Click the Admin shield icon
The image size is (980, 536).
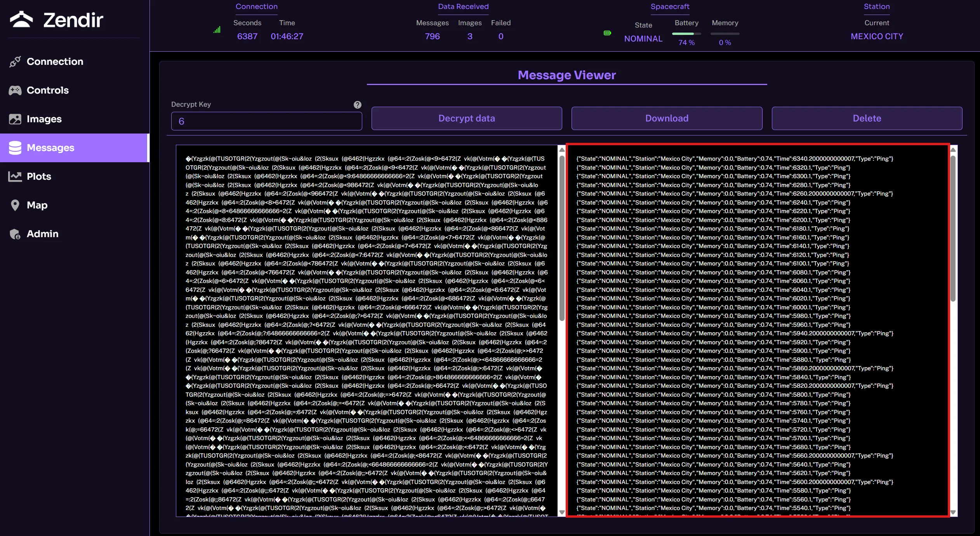15,234
